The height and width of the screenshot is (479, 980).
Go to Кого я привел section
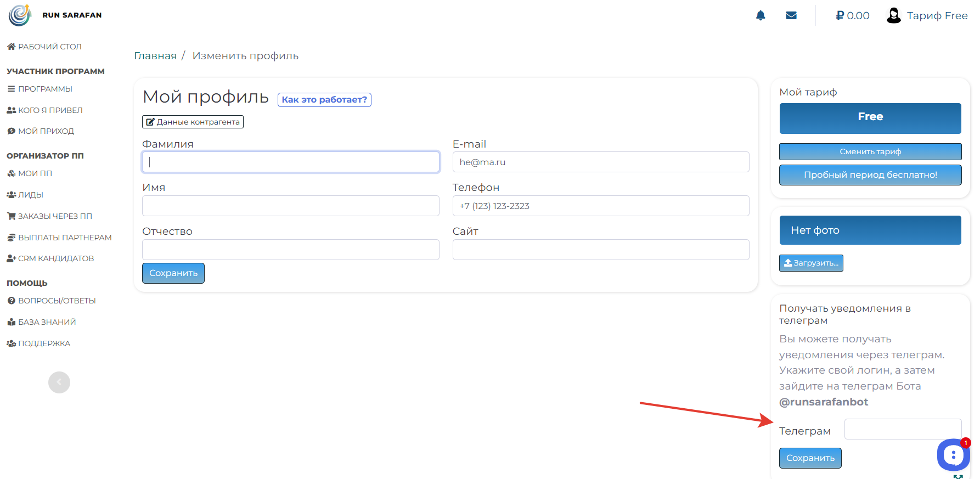(x=50, y=110)
